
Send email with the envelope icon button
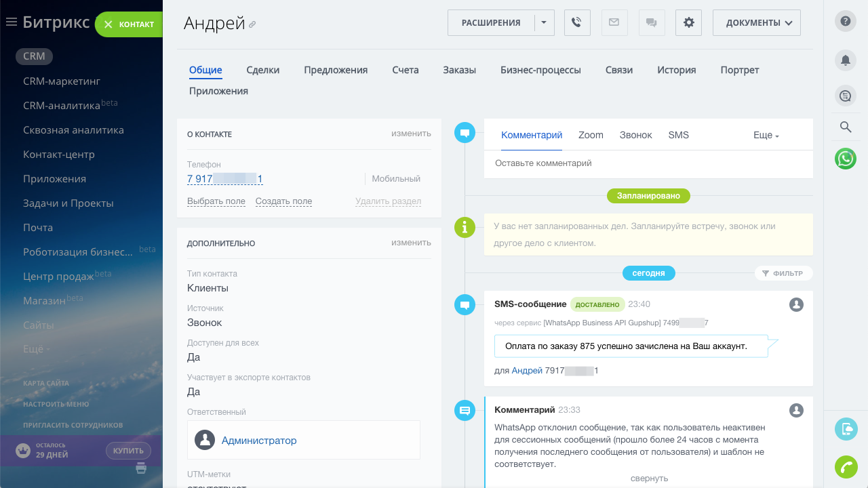614,22
